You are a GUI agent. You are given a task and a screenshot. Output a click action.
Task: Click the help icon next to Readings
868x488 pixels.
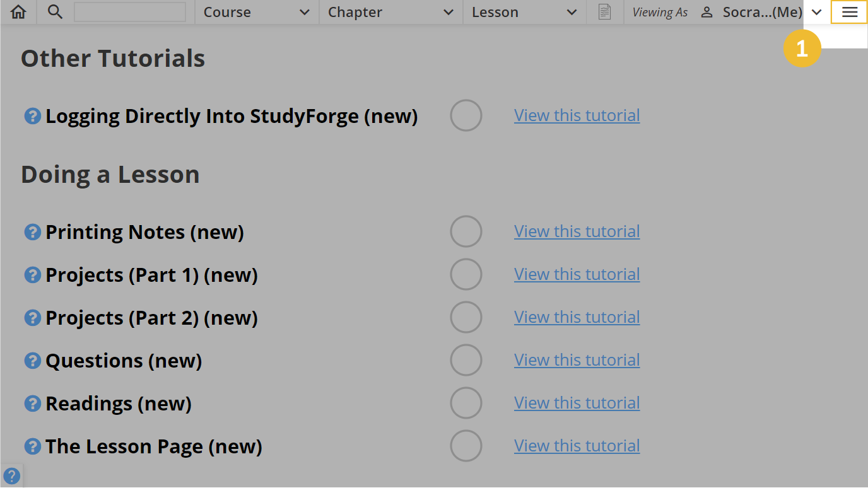pyautogui.click(x=32, y=403)
